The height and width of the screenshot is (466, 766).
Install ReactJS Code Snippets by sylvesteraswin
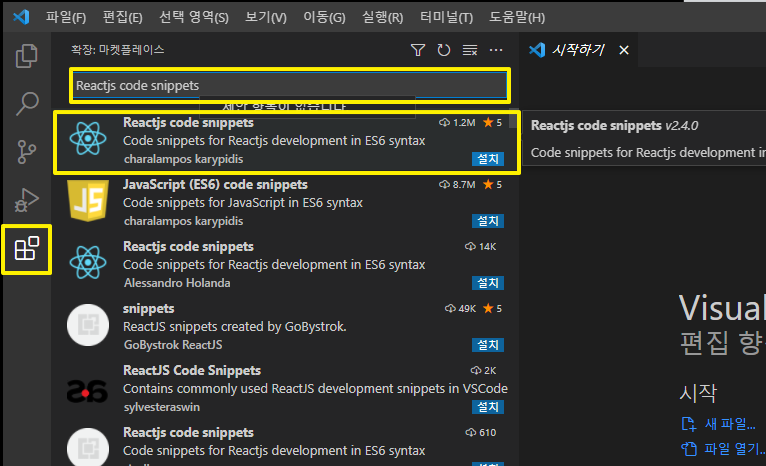(x=488, y=407)
